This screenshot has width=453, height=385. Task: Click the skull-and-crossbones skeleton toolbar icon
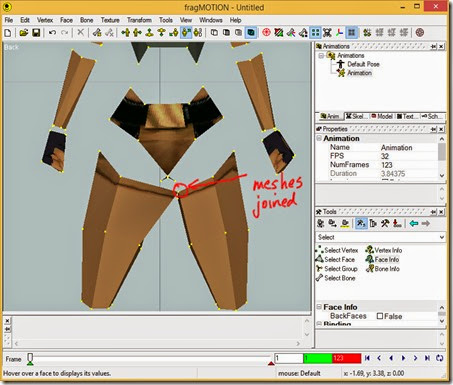pyautogui.click(x=327, y=33)
